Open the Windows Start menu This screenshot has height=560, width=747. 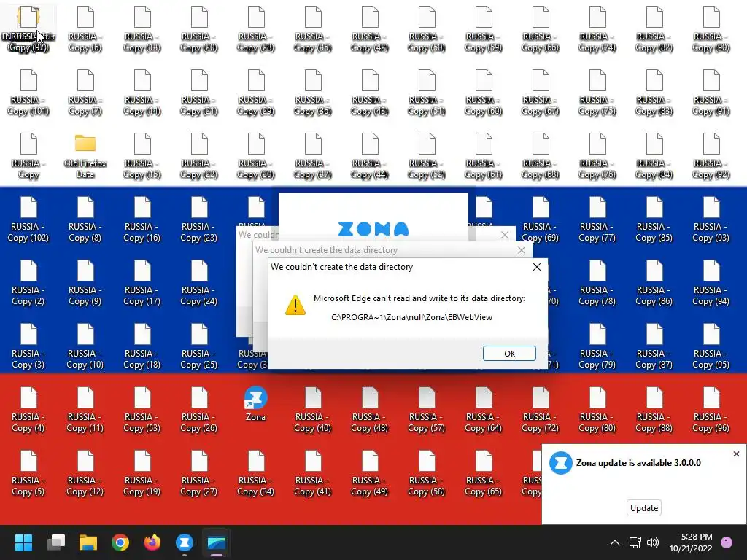click(x=23, y=542)
